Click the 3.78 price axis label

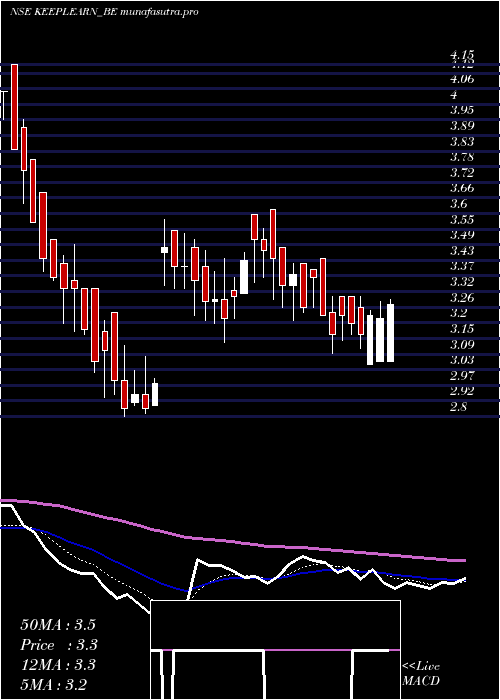point(462,157)
